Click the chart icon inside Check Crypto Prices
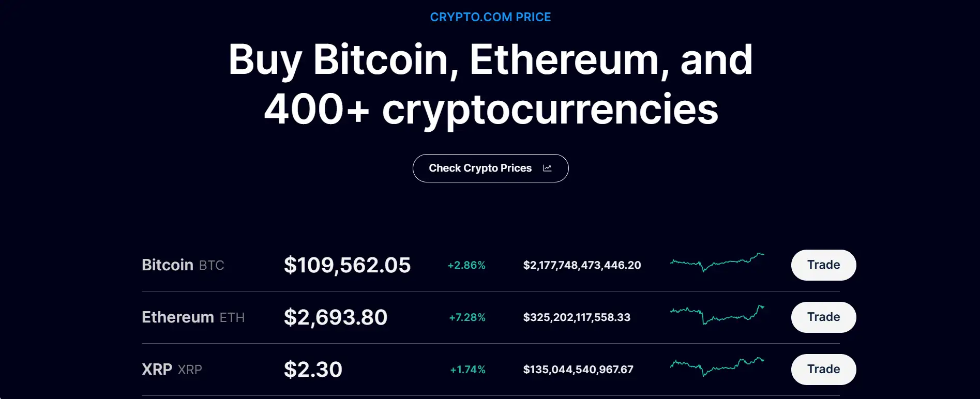The width and height of the screenshot is (980, 399). [x=547, y=168]
